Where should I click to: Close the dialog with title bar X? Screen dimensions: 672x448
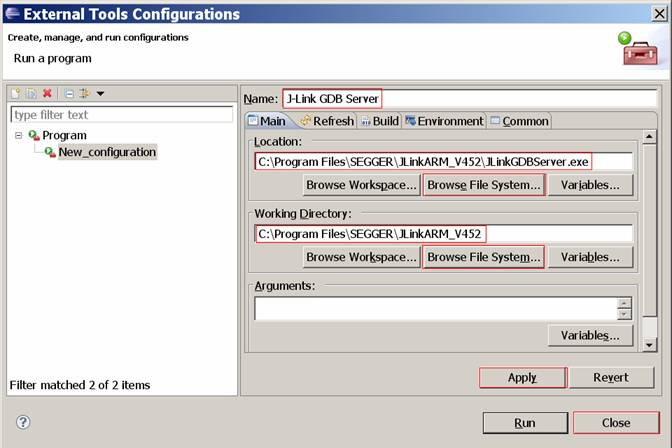pos(660,14)
